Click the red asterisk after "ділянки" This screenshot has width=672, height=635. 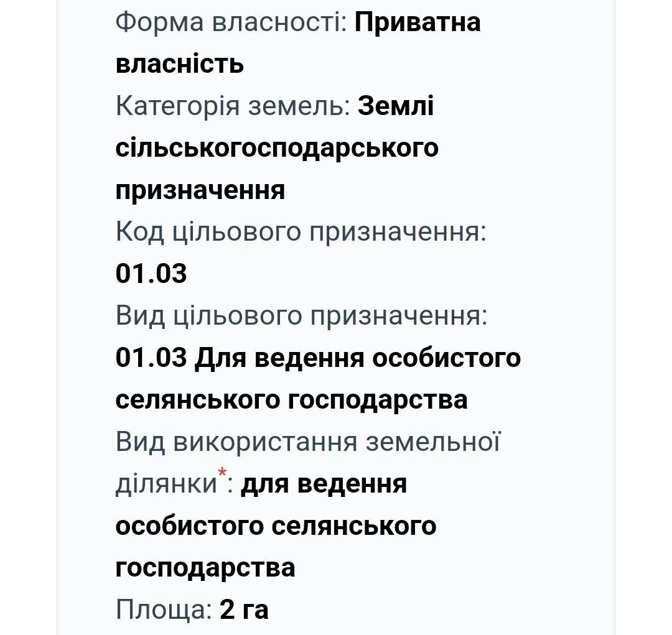(x=222, y=474)
